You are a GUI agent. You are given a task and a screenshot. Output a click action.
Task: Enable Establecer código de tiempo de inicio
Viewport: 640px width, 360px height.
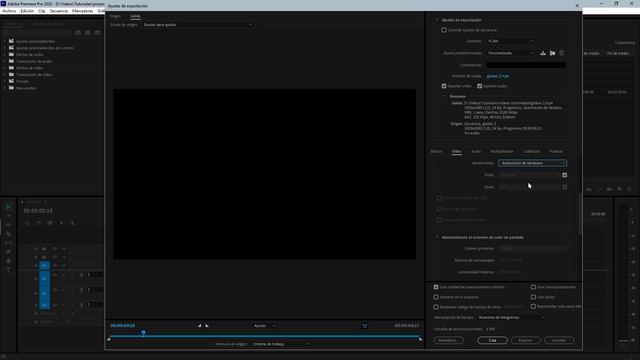click(x=436, y=307)
